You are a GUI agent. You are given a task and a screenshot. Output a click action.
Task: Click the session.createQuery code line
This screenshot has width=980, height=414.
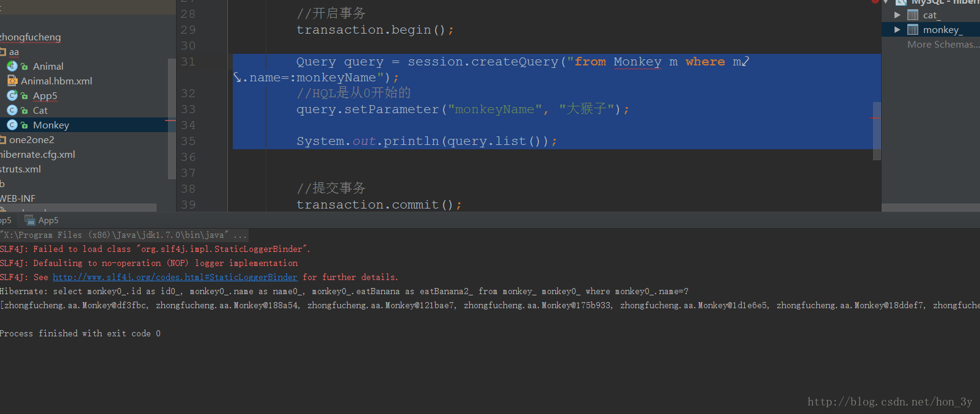point(523,62)
